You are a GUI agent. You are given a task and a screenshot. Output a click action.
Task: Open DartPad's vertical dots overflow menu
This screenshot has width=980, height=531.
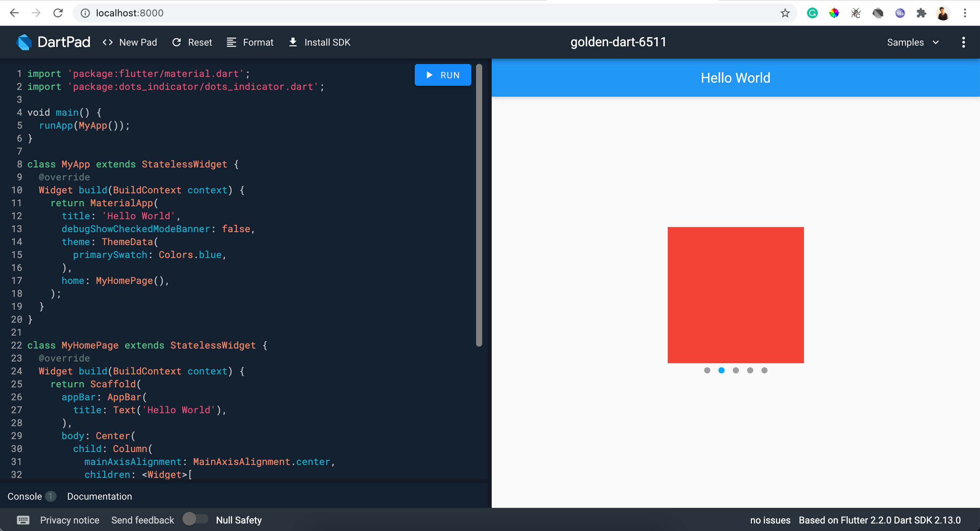pyautogui.click(x=963, y=42)
